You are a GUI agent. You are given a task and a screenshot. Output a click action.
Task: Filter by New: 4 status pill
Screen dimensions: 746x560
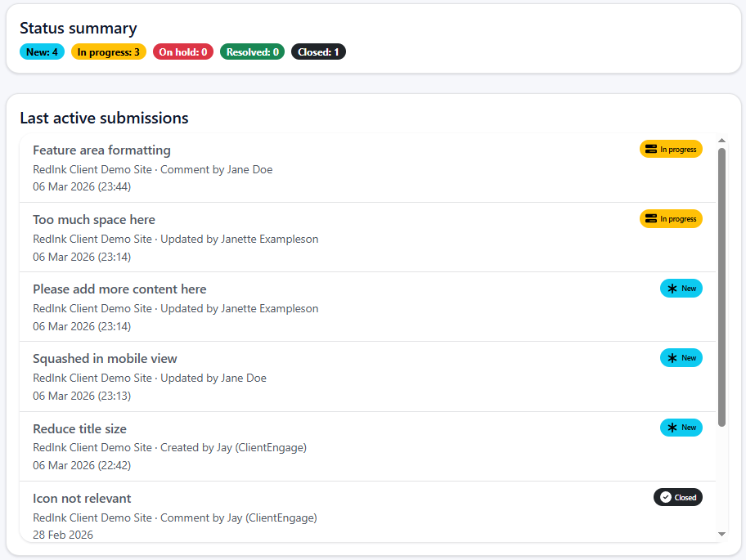(x=42, y=52)
